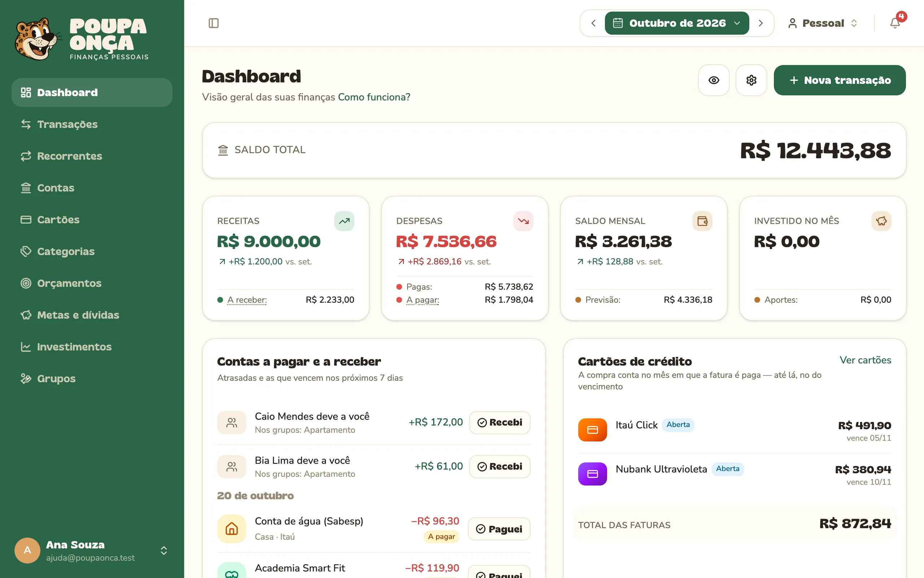Image resolution: width=924 pixels, height=578 pixels.
Task: Open the Como funciona? link
Action: tap(374, 97)
